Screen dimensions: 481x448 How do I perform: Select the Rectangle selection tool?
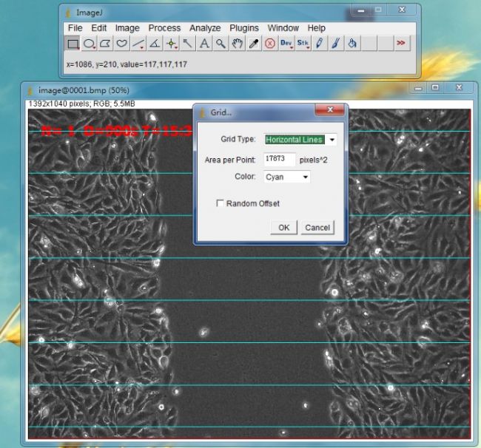[x=73, y=44]
